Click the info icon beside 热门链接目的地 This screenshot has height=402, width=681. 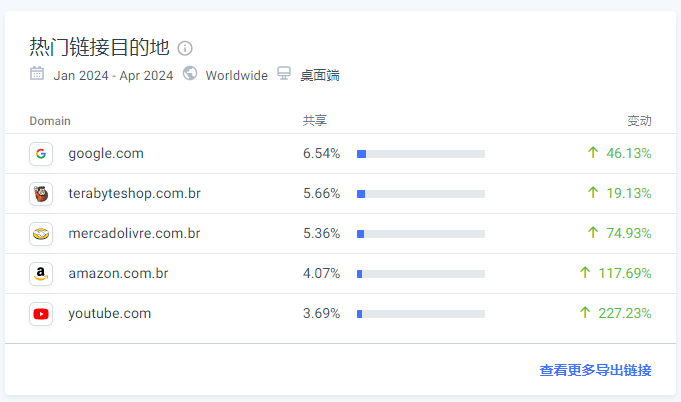click(185, 48)
